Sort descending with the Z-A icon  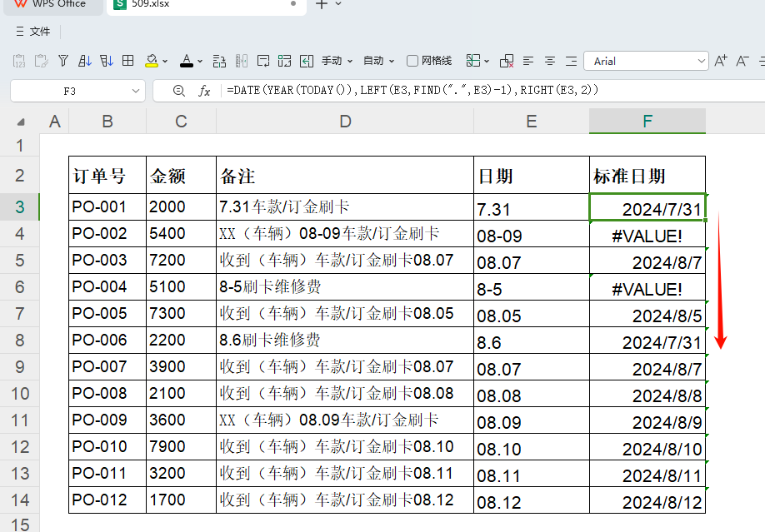point(107,61)
